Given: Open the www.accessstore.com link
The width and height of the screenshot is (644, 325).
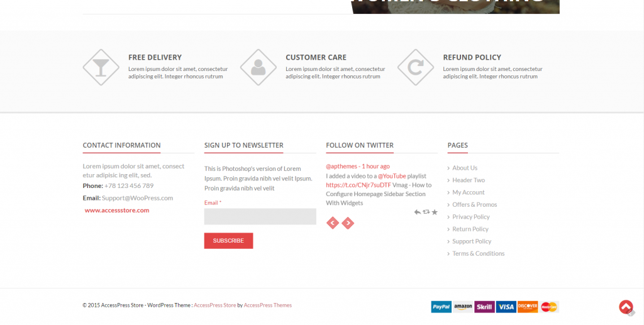Looking at the screenshot, I should click(x=117, y=211).
